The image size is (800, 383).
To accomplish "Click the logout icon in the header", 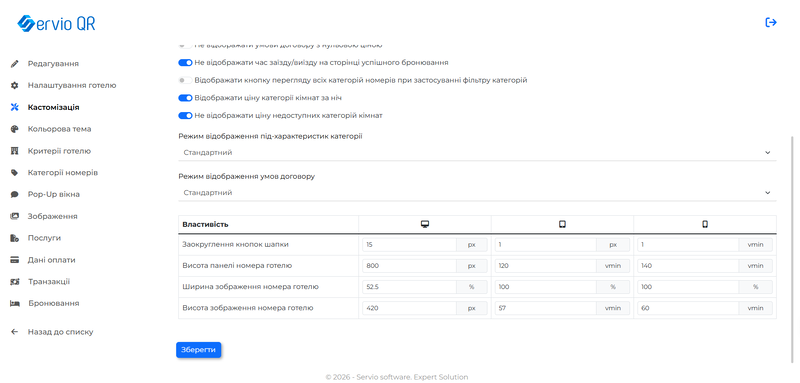I will click(770, 22).
